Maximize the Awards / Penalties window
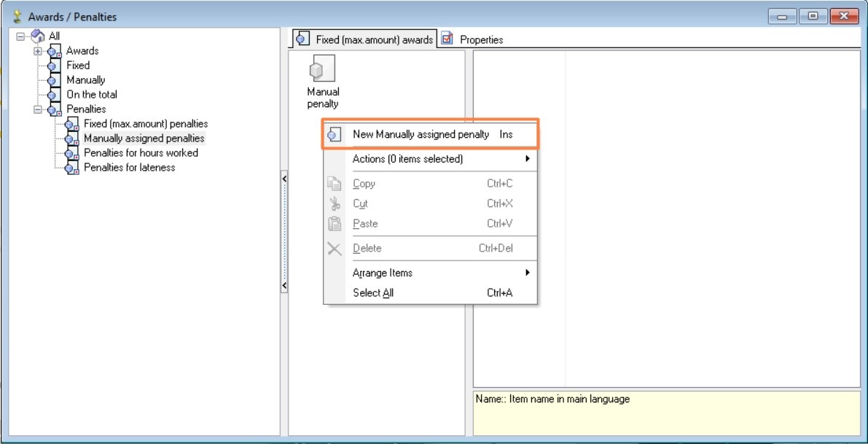This screenshot has width=868, height=444. pos(813,16)
